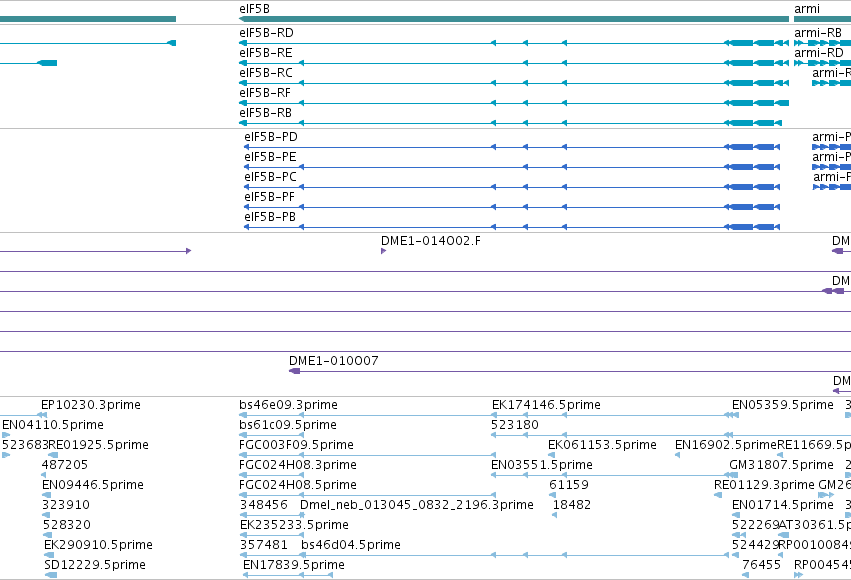Select the EN09446.5prime EST
The image size is (851, 580).
click(x=92, y=485)
